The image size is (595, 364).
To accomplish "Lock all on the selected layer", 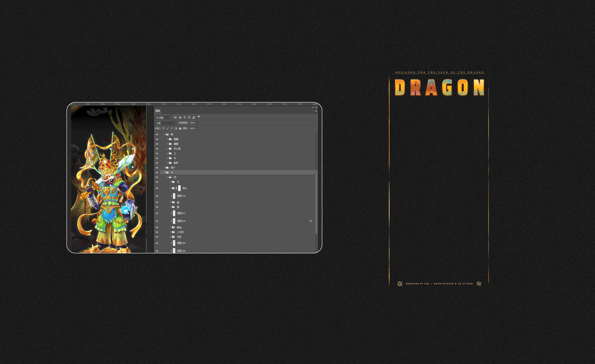I will click(180, 128).
